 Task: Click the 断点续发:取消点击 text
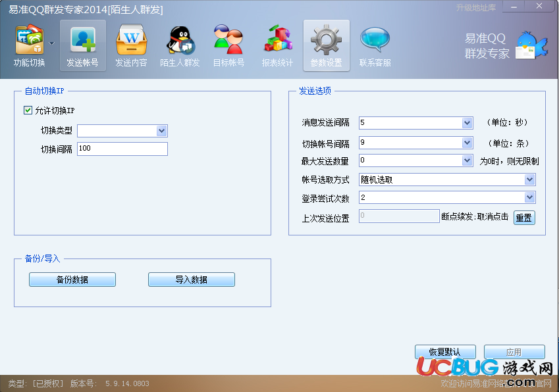click(475, 217)
